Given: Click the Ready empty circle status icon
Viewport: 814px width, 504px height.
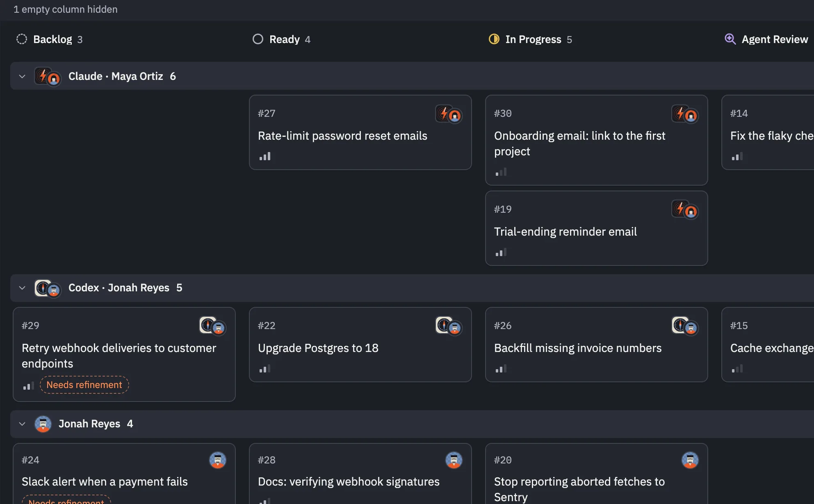Looking at the screenshot, I should (258, 39).
